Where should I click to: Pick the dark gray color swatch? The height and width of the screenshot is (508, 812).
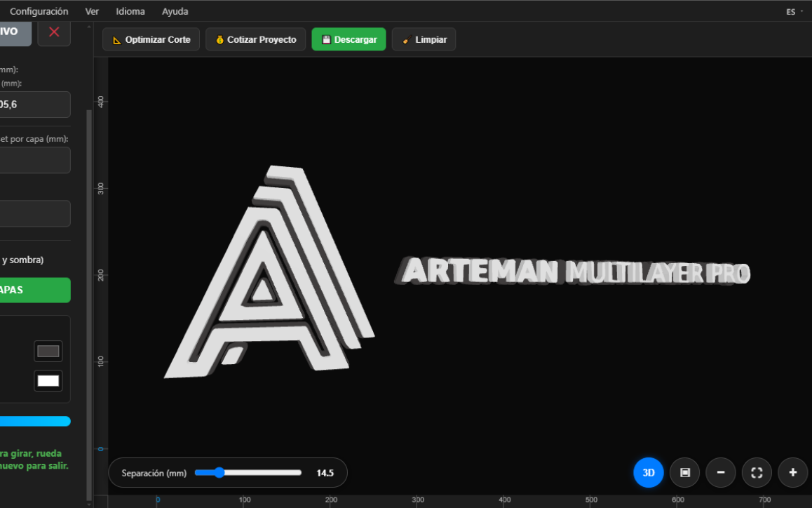click(48, 352)
